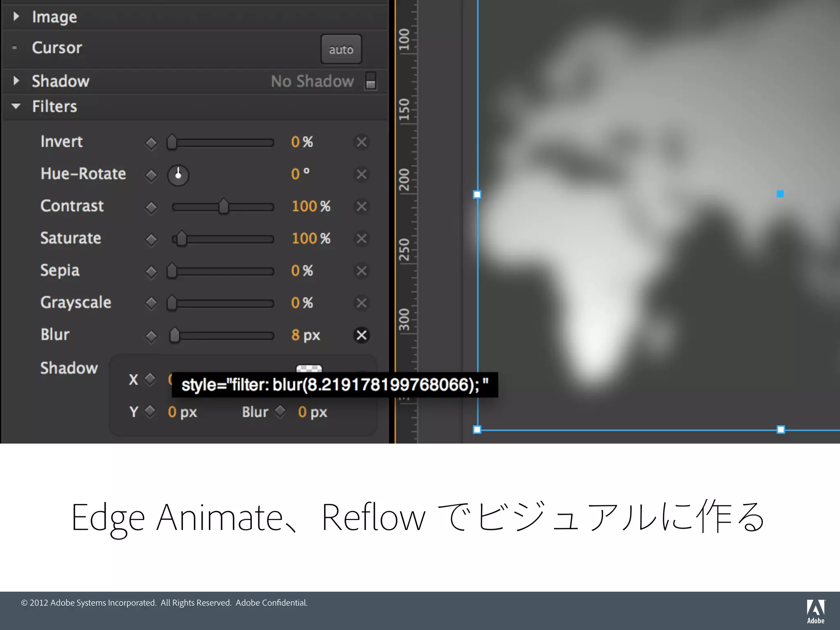The height and width of the screenshot is (630, 840).
Task: Click the Sepia slider handle
Action: 172,271
